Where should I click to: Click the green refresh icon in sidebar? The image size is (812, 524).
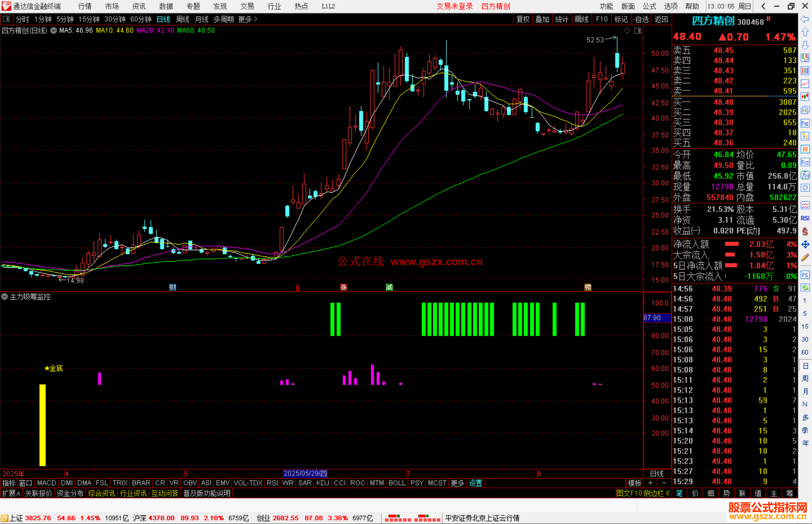[x=805, y=288]
